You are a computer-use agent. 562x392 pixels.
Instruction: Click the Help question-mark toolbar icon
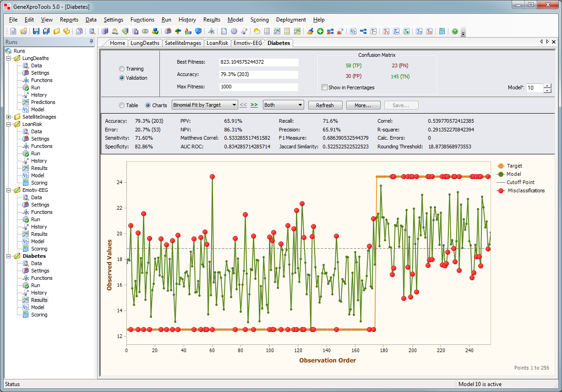pos(454,31)
